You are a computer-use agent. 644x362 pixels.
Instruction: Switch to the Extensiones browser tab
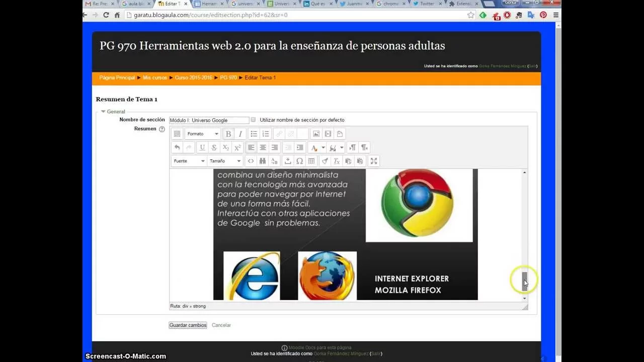(x=463, y=4)
